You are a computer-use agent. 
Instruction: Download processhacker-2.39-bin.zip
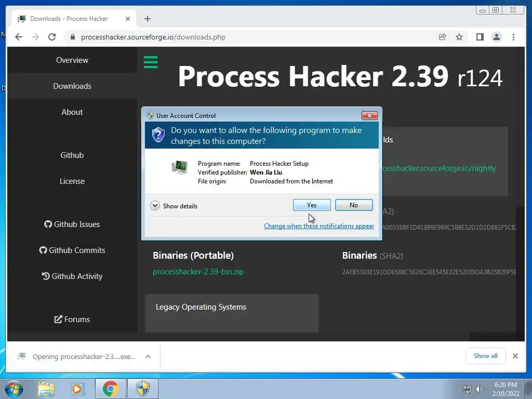click(x=198, y=272)
